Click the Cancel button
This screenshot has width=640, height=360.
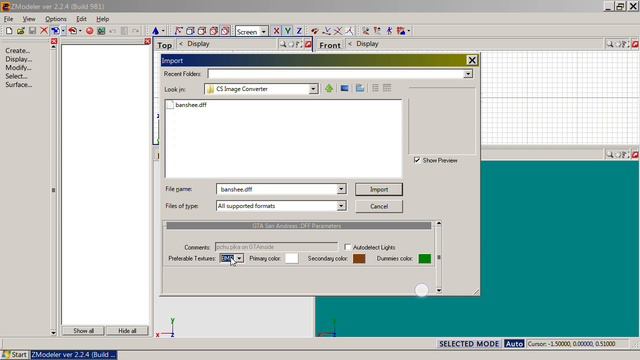coord(379,206)
